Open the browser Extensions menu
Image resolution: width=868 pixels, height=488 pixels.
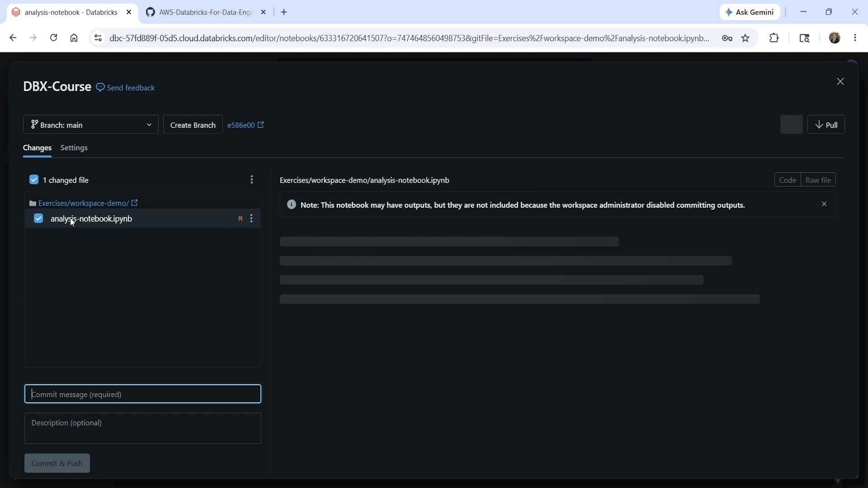(x=774, y=38)
